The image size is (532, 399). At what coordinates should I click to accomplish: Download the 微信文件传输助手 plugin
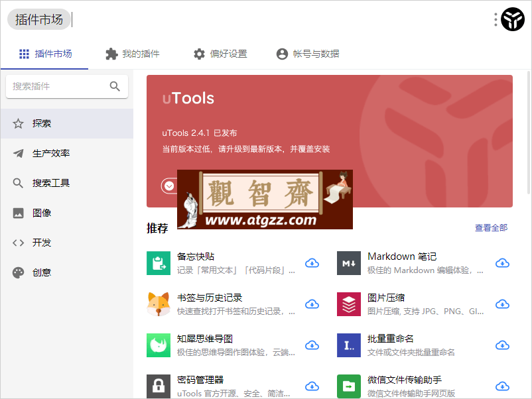click(503, 386)
